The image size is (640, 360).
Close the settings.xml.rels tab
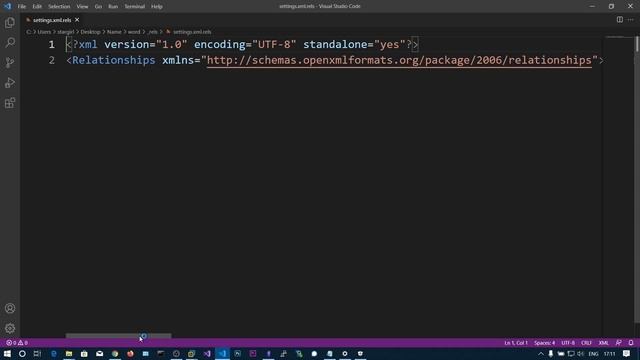click(x=77, y=20)
